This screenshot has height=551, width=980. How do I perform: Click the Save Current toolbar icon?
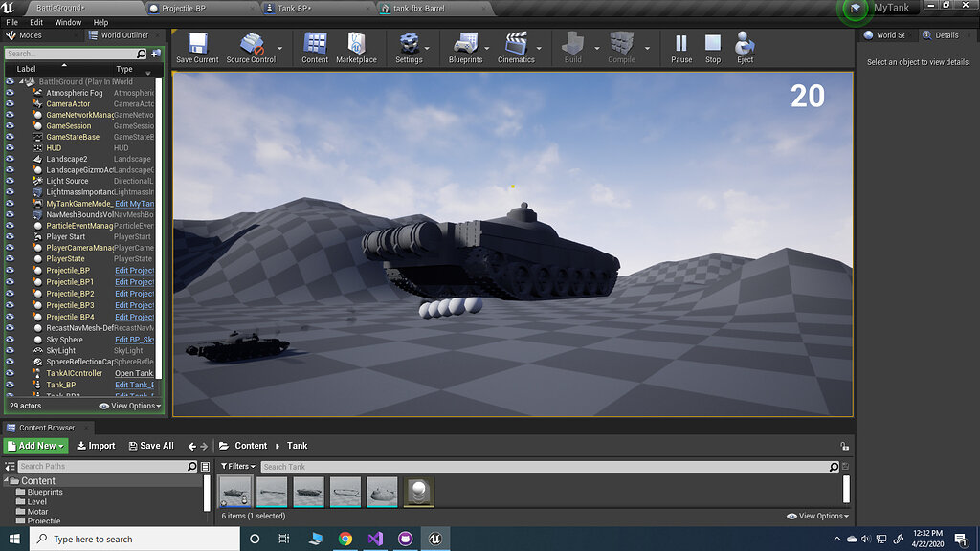197,45
